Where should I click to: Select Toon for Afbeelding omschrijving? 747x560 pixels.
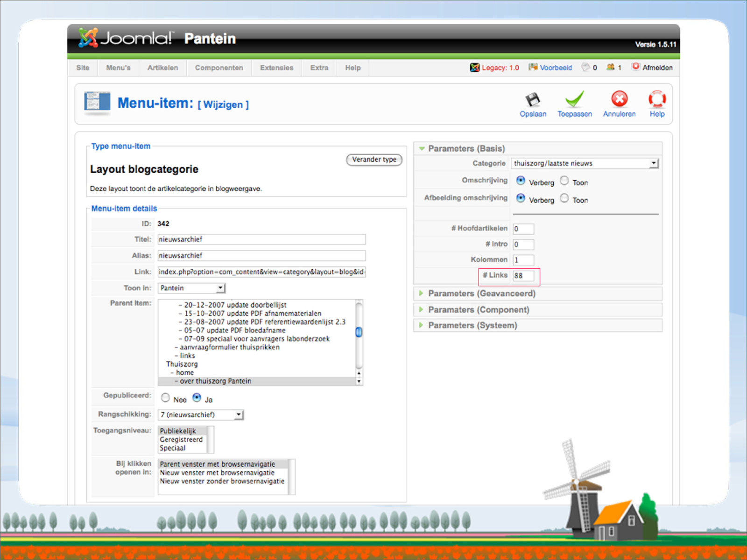coord(564,198)
